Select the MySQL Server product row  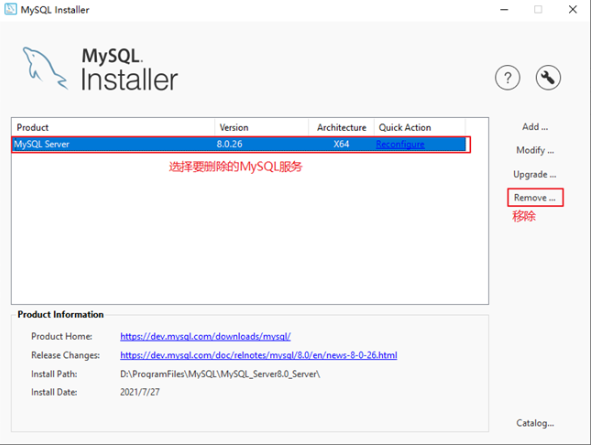tap(239, 144)
